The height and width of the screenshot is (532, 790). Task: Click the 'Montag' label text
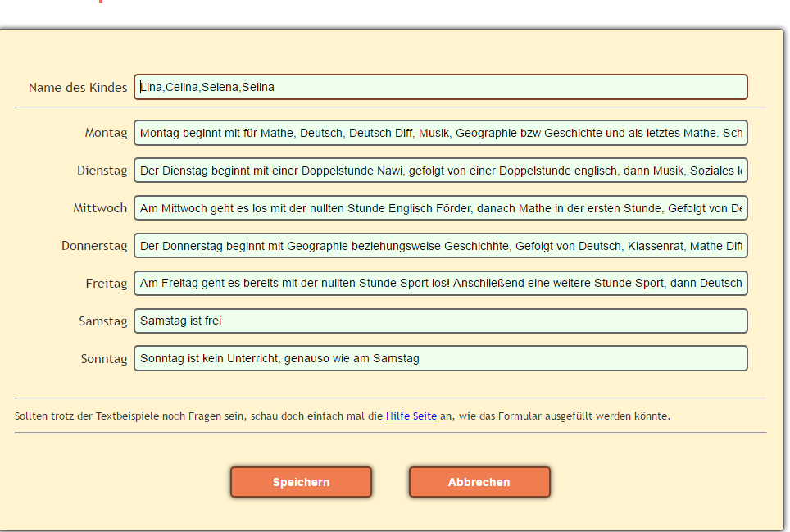pyautogui.click(x=106, y=133)
